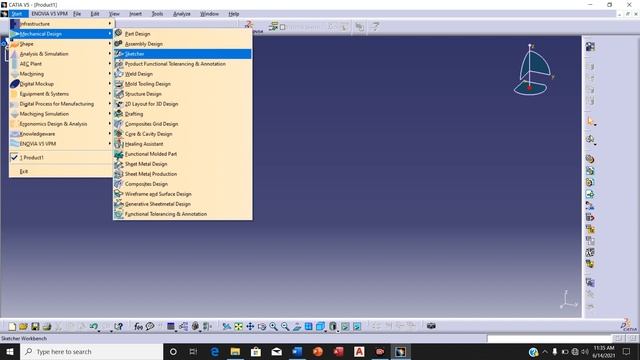Expand the AEC Plant submenu
This screenshot has height=360, width=640.
[x=61, y=64]
